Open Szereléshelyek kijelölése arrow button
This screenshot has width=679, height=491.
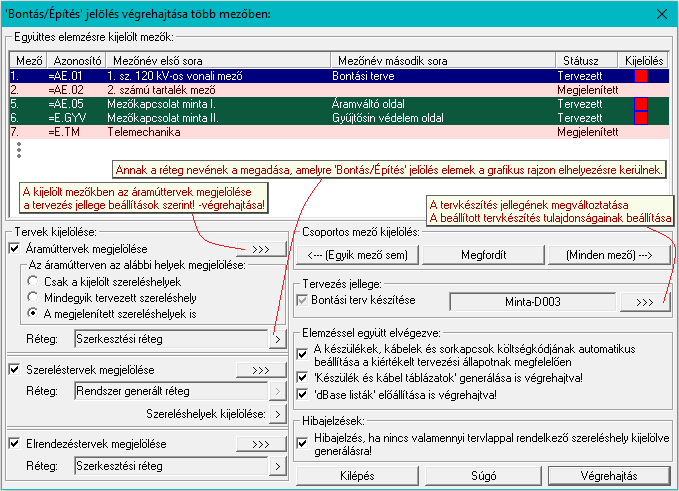[x=278, y=414]
